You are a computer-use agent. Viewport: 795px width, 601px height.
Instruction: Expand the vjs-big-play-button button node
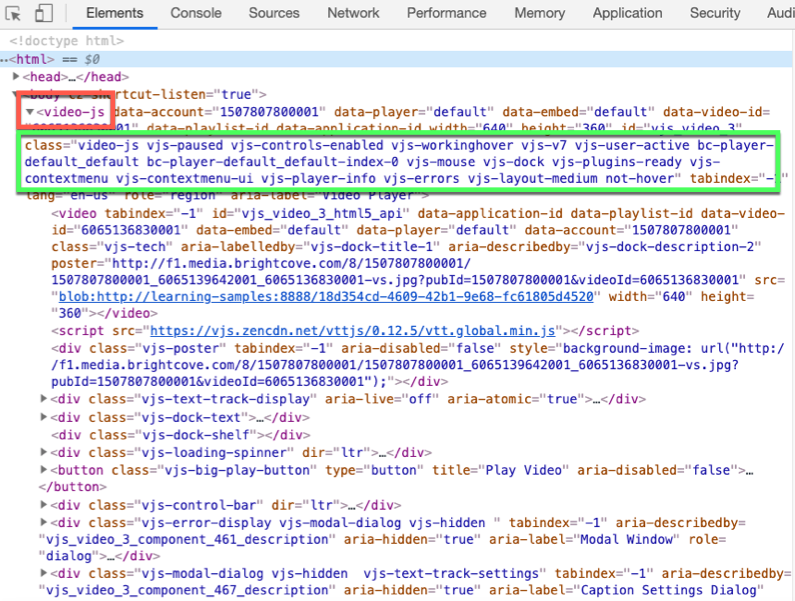coord(43,470)
